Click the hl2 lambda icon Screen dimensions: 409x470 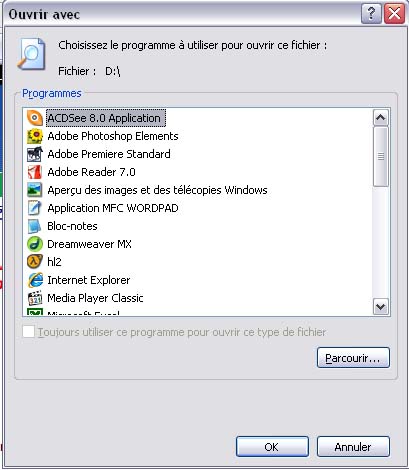(35, 262)
